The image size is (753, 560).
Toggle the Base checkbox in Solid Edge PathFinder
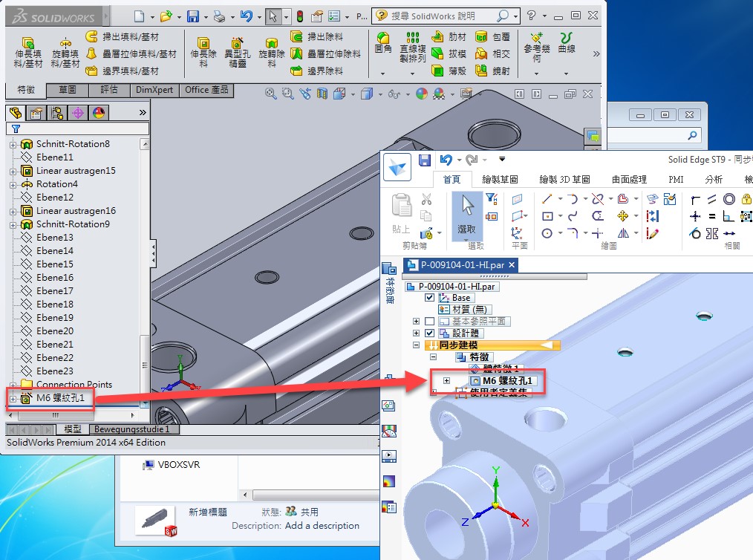[x=430, y=298]
